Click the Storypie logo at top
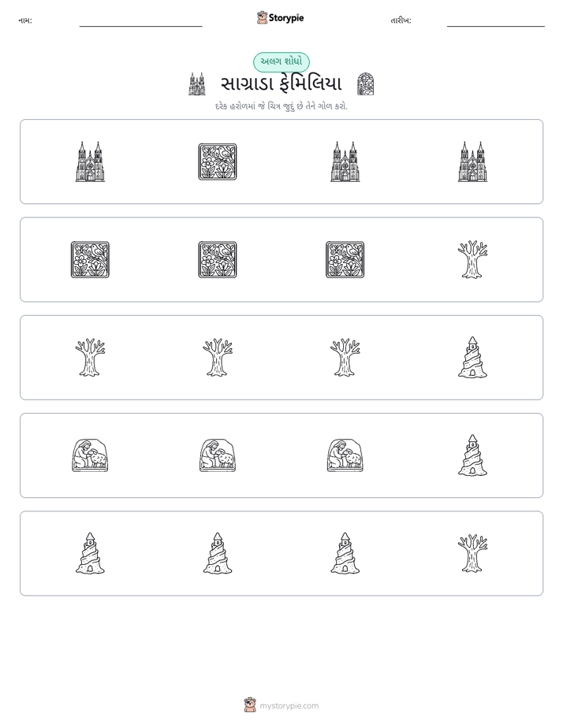The height and width of the screenshot is (728, 563). point(281,17)
